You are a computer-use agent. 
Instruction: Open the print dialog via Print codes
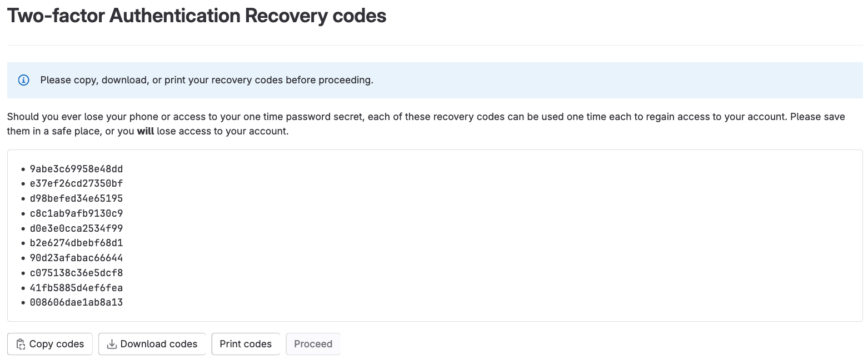[x=246, y=344]
